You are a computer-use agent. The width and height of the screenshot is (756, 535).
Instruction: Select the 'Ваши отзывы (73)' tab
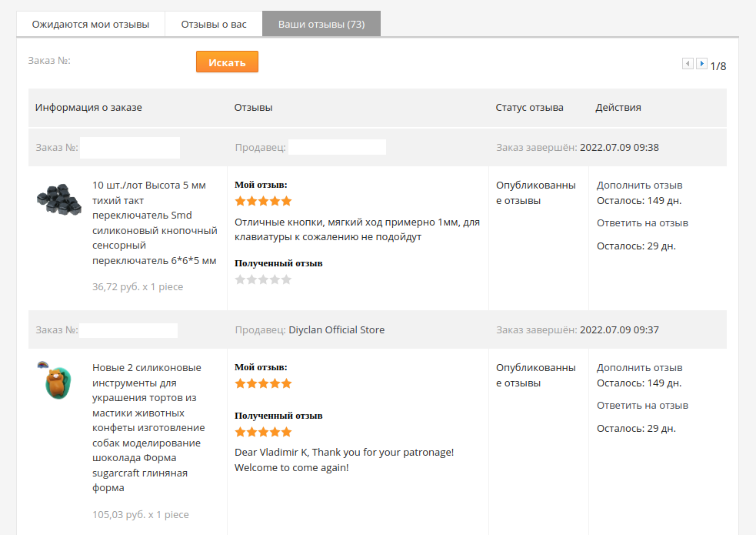(x=321, y=24)
